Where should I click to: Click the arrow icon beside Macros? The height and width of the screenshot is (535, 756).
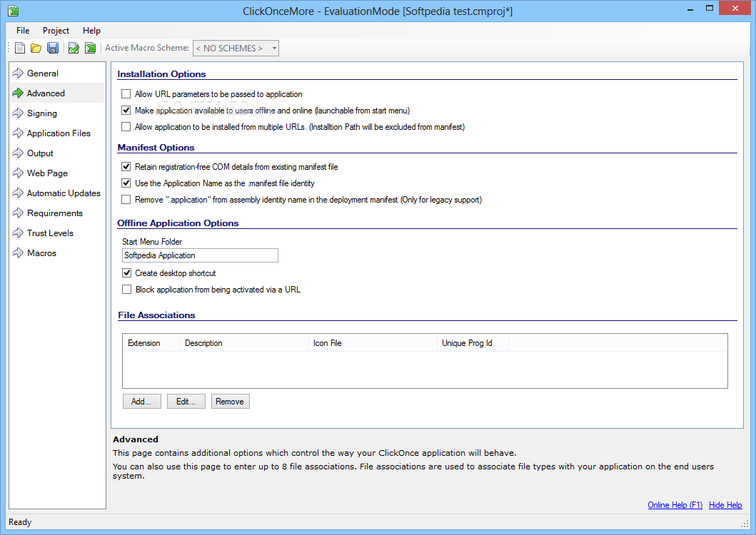click(x=18, y=253)
